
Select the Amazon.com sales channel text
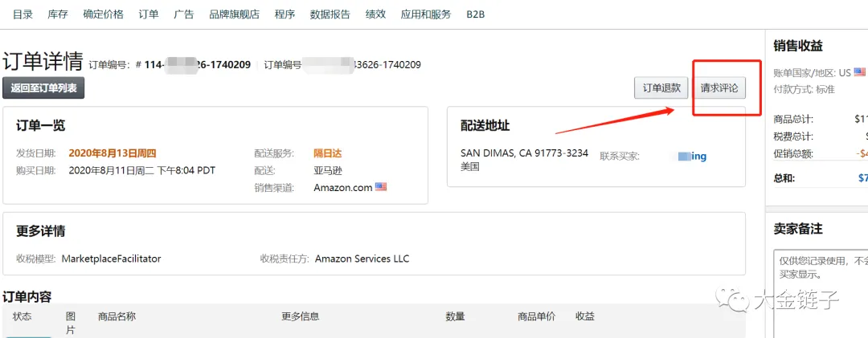point(342,188)
